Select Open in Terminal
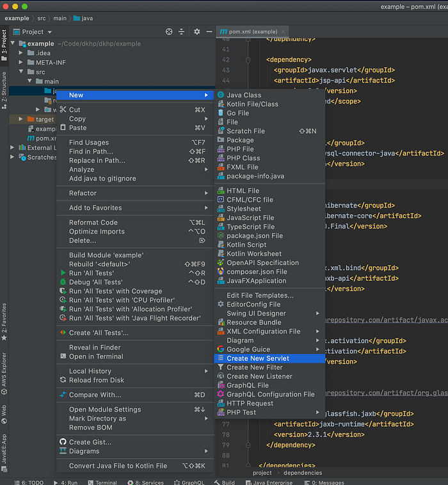Image resolution: width=448 pixels, height=485 pixels. coord(135,356)
